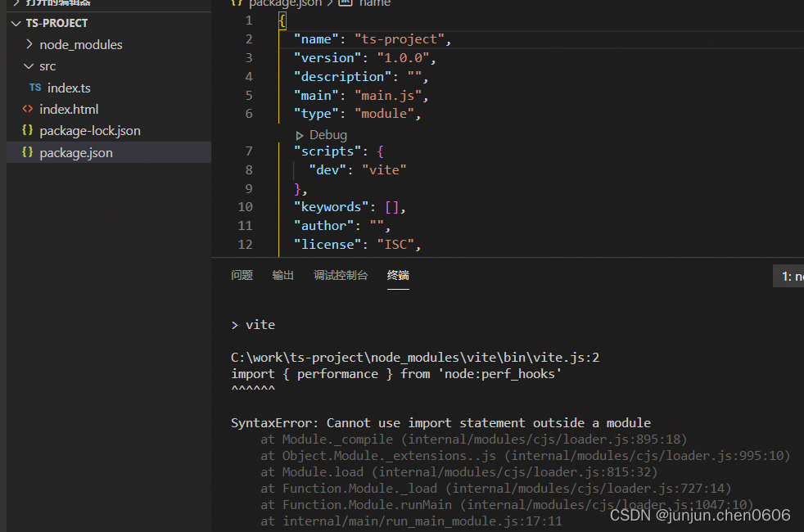Open index.html in the explorer

tap(69, 109)
